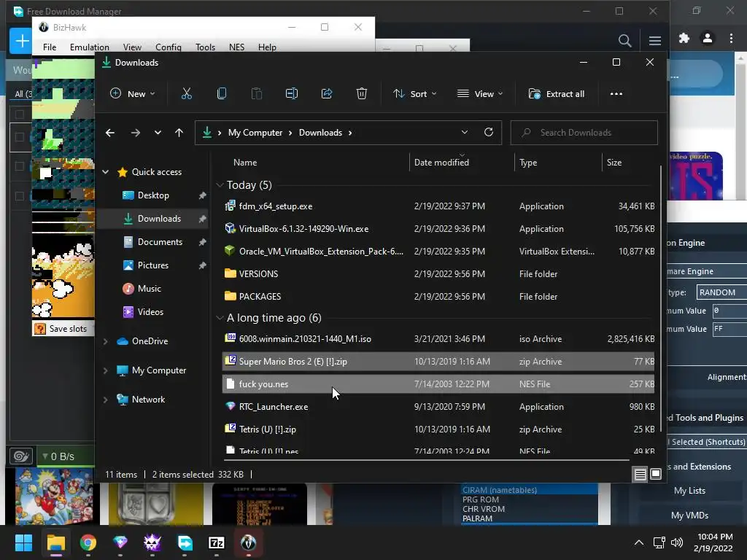Image resolution: width=747 pixels, height=560 pixels.
Task: Click the Paste clipboard icon in Explorer toolbar
Action: pos(256,94)
